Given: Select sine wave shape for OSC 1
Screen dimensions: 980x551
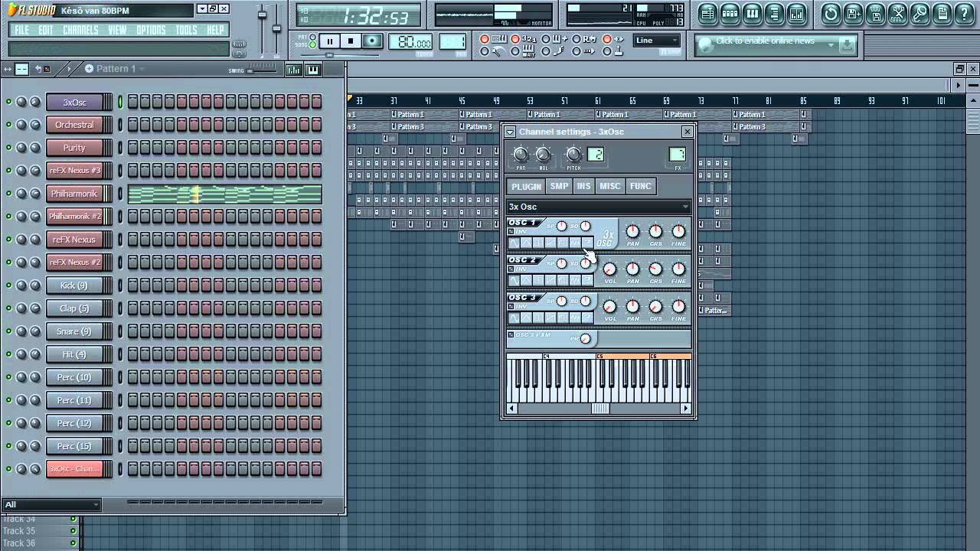Looking at the screenshot, I should (514, 243).
